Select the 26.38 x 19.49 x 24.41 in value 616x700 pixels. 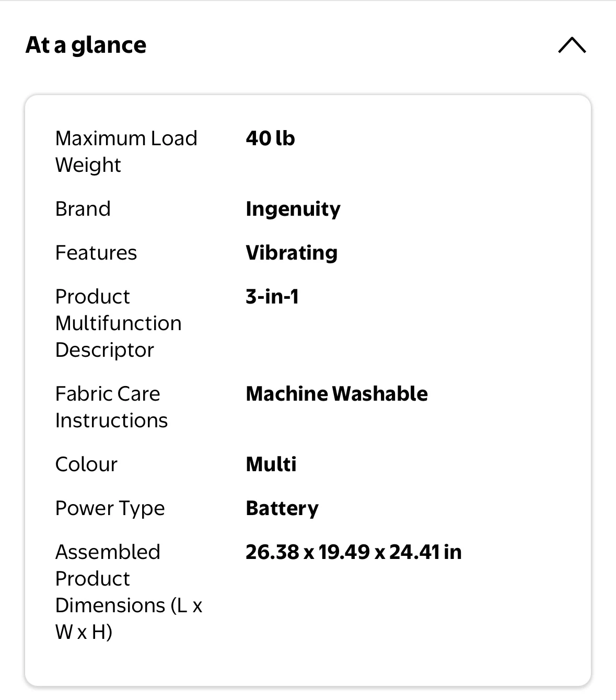tap(354, 552)
